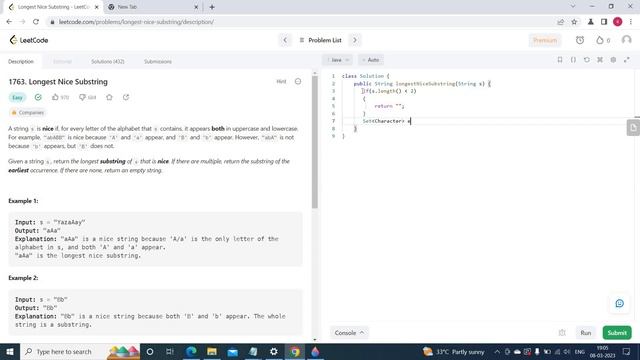Open File Explorer from taskbar
Screen dimensions: 640x360
[212, 351]
